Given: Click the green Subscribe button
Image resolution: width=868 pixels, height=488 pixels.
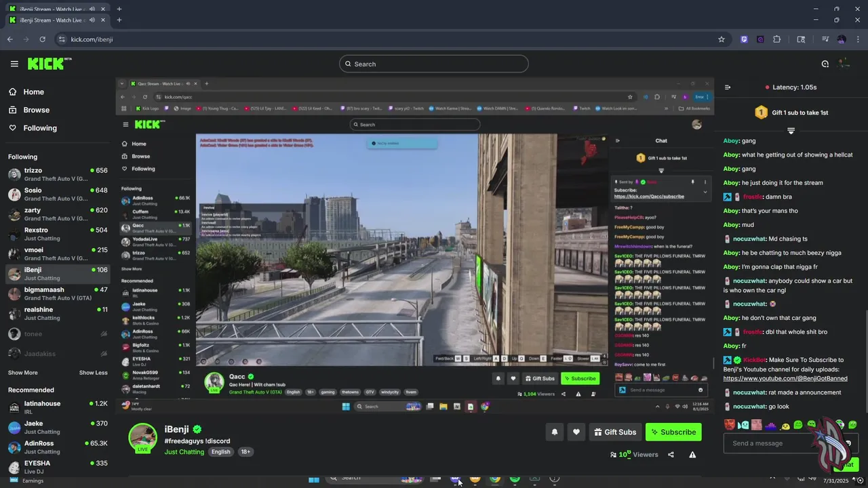Looking at the screenshot, I should pos(673,432).
